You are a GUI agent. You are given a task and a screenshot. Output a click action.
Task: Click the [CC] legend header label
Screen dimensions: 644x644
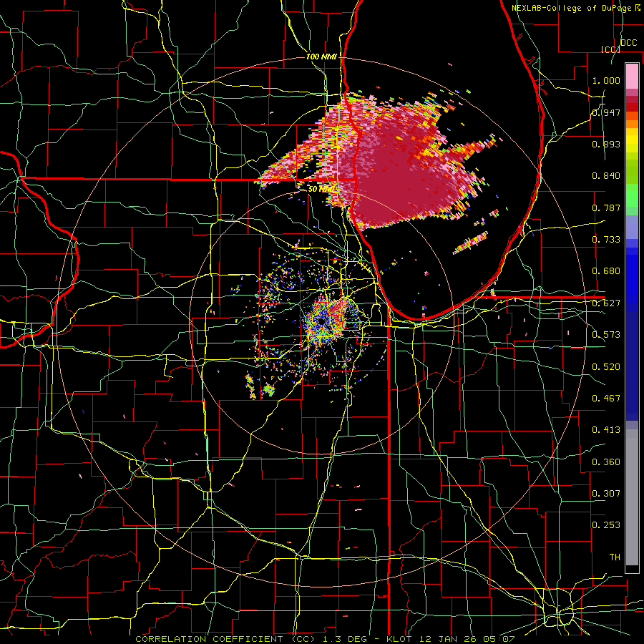click(x=611, y=49)
